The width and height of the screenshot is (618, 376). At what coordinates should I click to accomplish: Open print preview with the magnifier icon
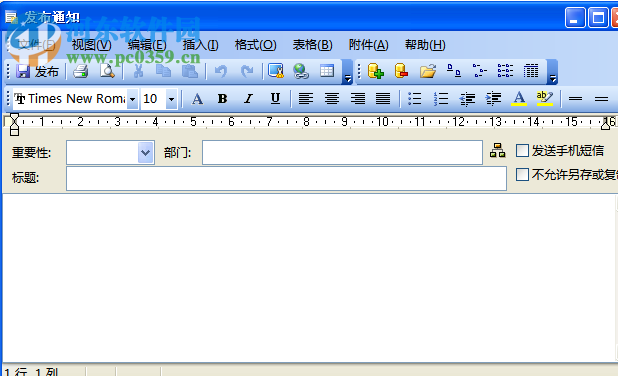coord(107,71)
